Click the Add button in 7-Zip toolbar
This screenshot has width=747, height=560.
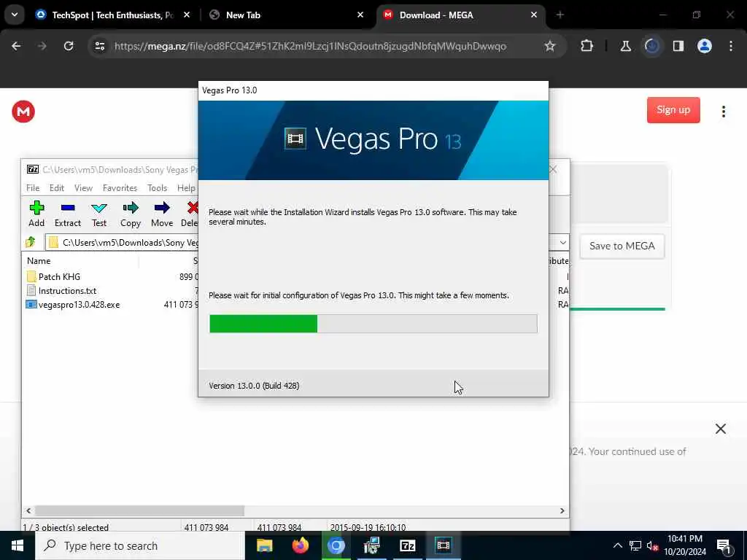click(36, 214)
